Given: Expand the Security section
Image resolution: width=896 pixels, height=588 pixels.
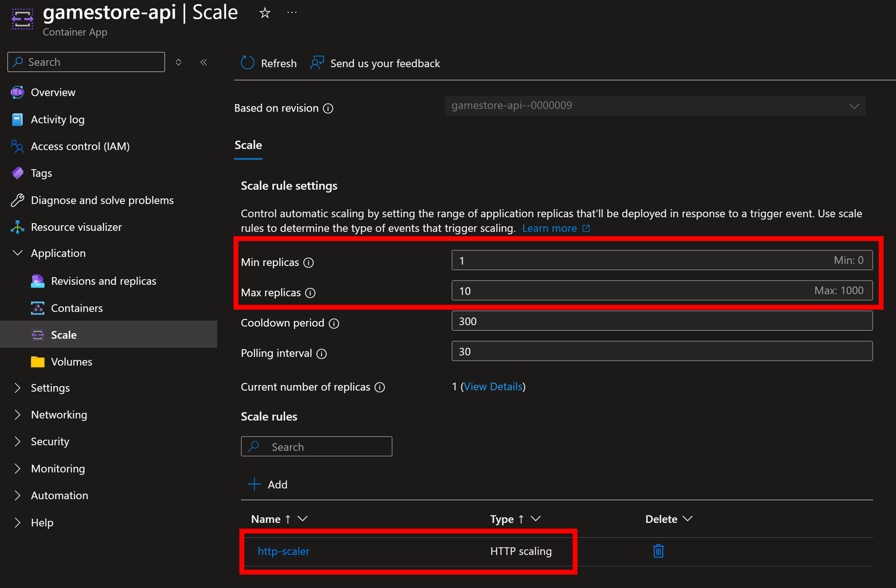Looking at the screenshot, I should coord(17,442).
